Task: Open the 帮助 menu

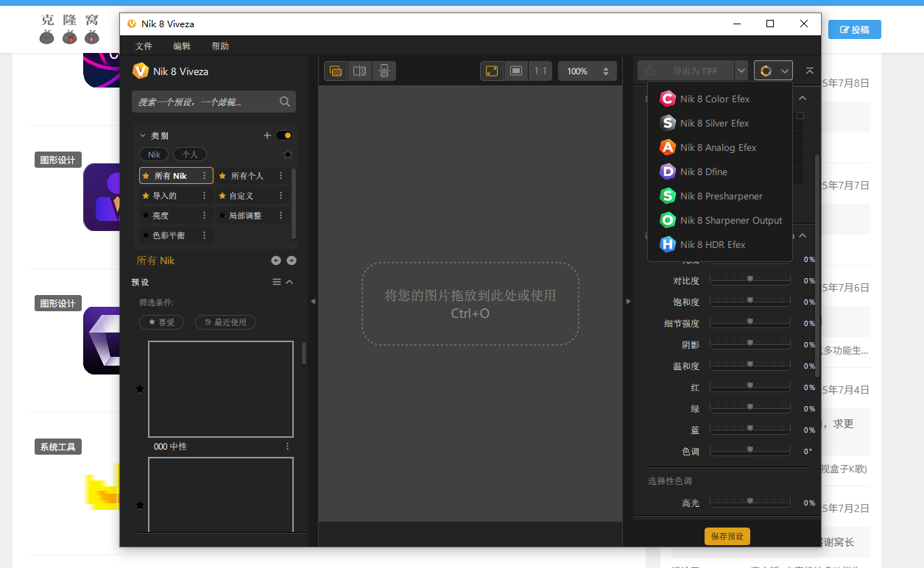Action: (x=220, y=46)
